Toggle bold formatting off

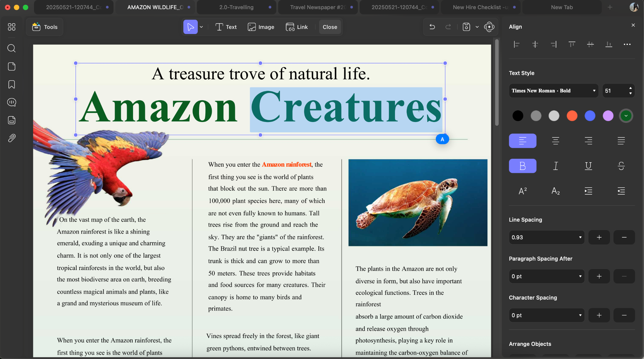click(523, 166)
